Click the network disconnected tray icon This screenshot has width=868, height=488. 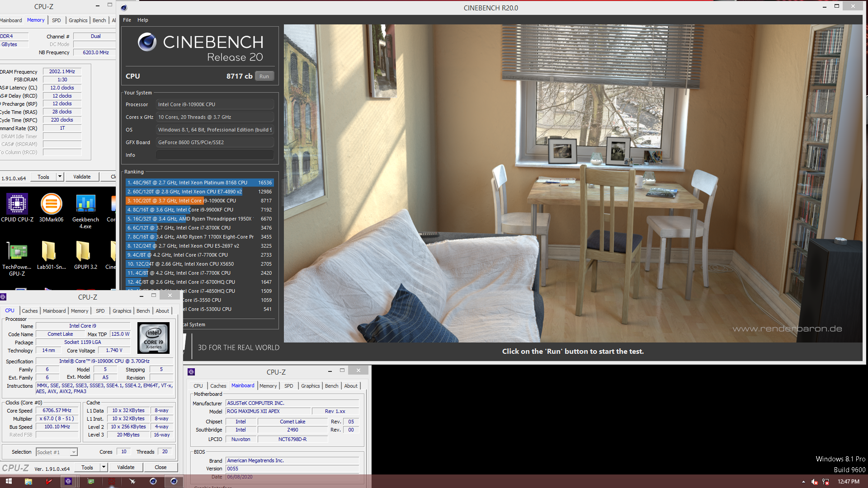(x=826, y=482)
